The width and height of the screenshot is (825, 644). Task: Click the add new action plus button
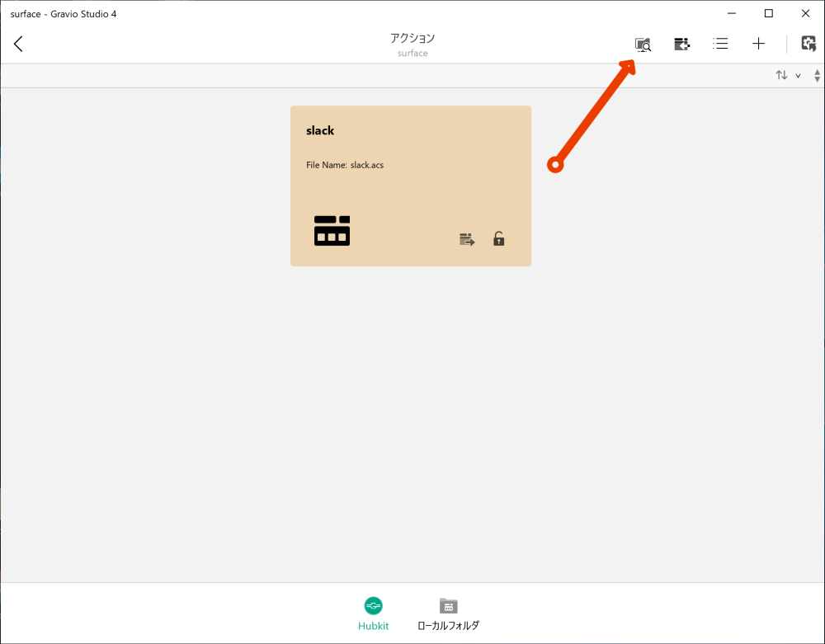point(758,44)
